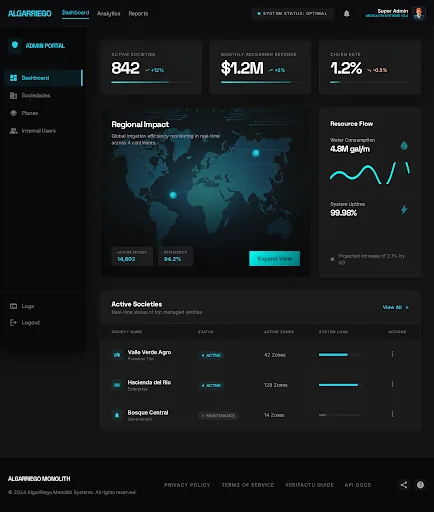Click the Valle Verde Agro society icon
This screenshot has width=434, height=512.
(117, 355)
